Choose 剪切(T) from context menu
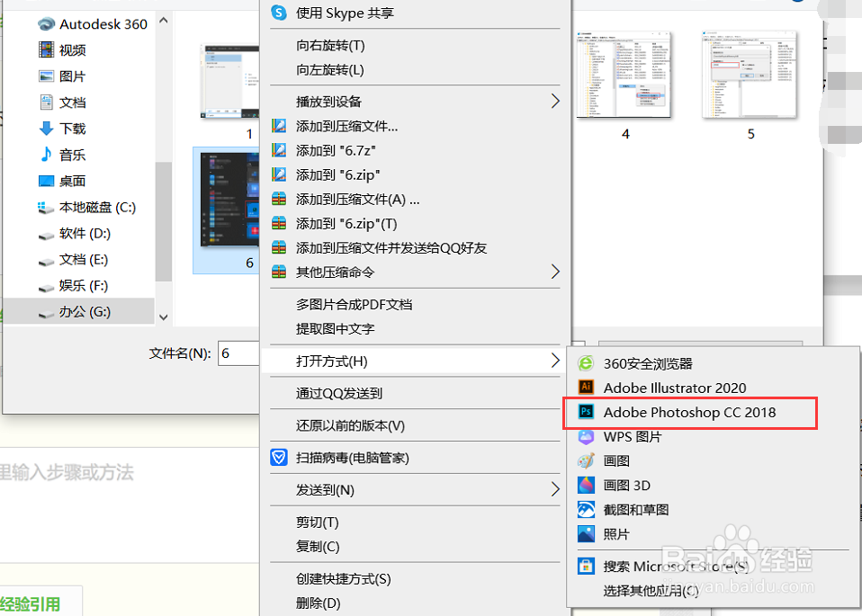 coord(318,522)
